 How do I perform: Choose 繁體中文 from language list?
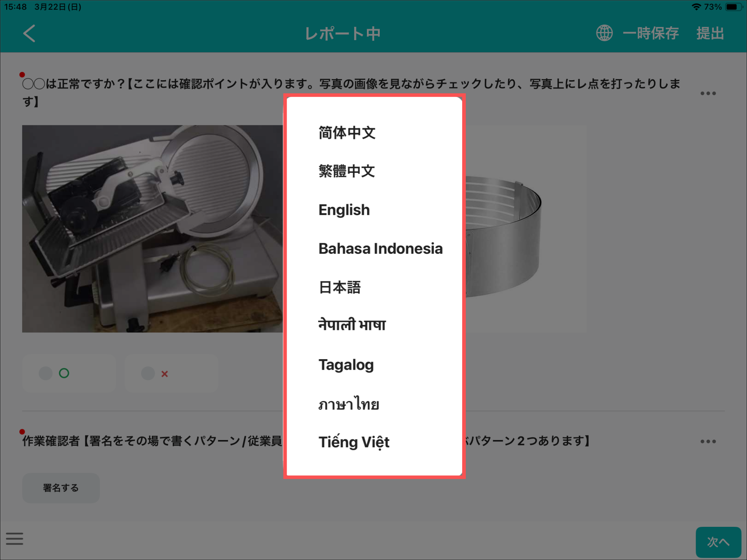click(x=347, y=171)
